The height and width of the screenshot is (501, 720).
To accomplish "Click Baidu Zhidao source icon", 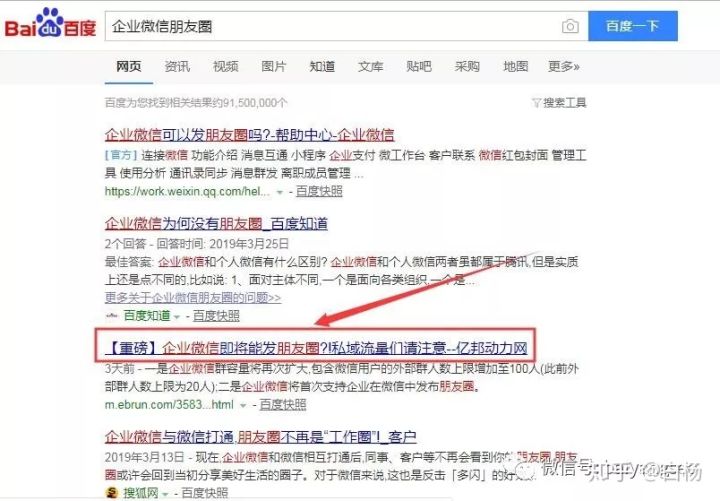I will coord(112,315).
